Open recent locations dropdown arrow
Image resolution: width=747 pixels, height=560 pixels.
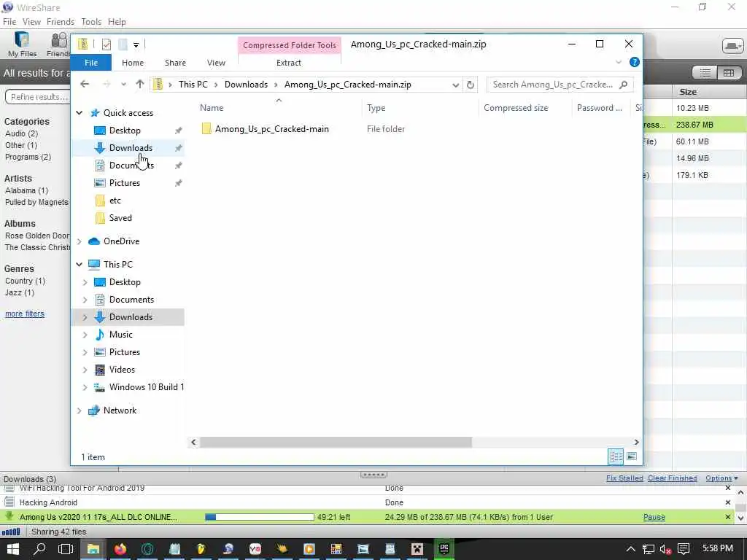123,85
